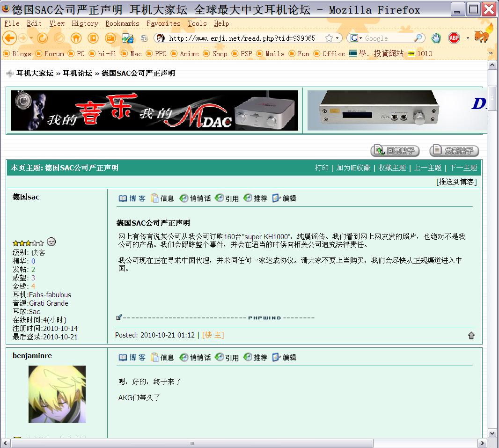Viewport: 499px width, 448px height.
Task: Open the ABP options dropdown arrow
Action: 468,38
